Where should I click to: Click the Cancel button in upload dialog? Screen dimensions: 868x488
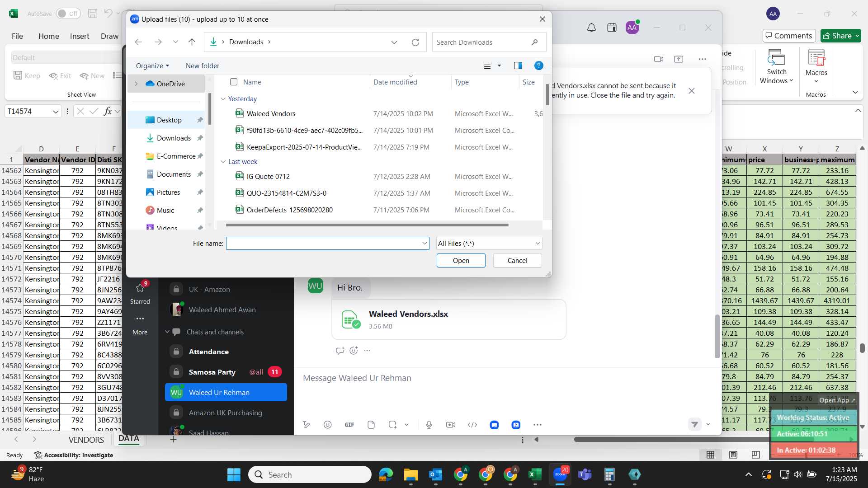pyautogui.click(x=517, y=260)
